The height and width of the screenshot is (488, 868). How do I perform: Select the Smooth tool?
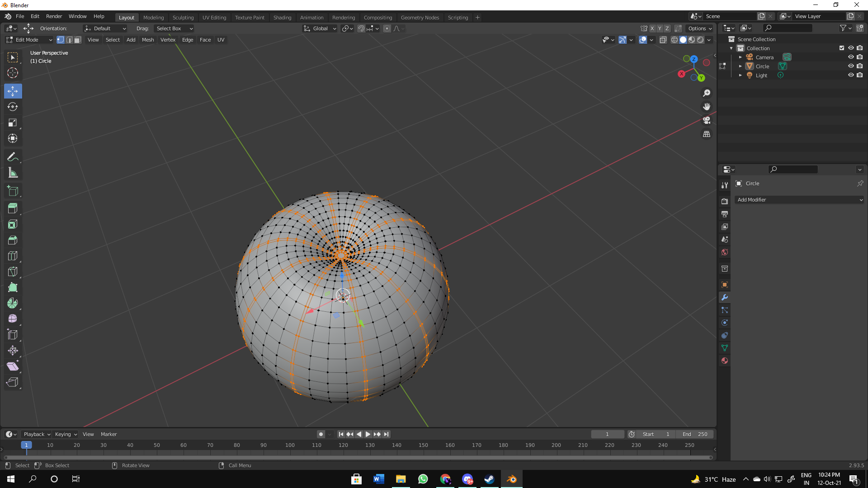coord(13,319)
